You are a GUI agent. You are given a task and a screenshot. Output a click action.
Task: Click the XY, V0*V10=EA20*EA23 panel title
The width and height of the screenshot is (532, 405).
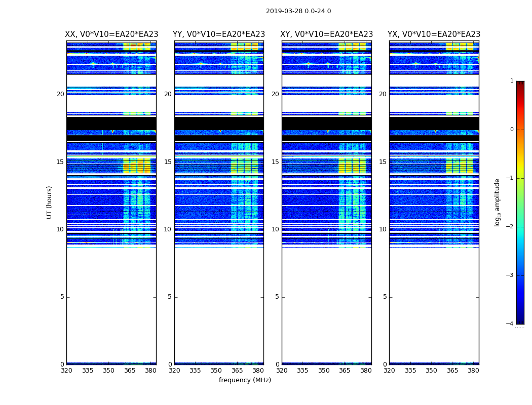coord(326,34)
